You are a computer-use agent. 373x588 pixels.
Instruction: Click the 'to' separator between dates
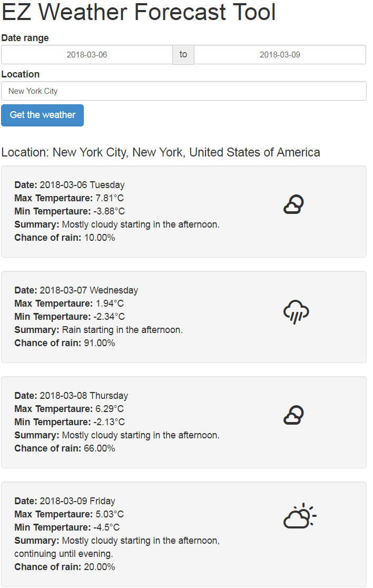(183, 55)
